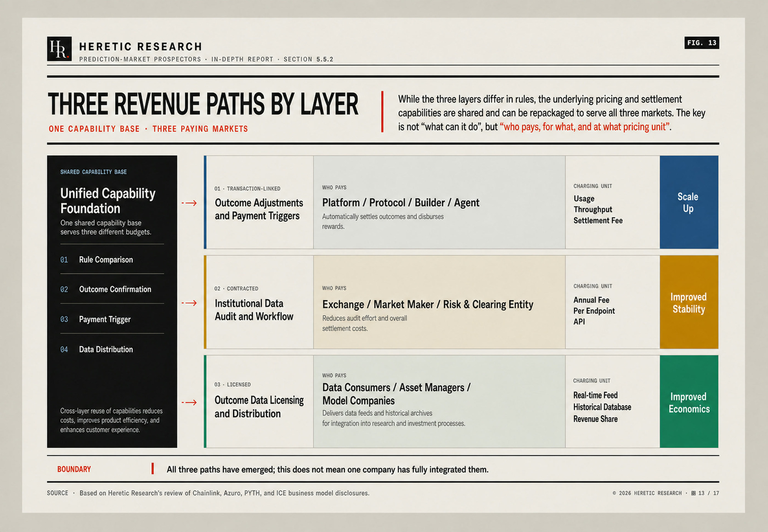Click 'Reduces audit effort and overall settlement costs' text
The height and width of the screenshot is (532, 768).
[364, 323]
